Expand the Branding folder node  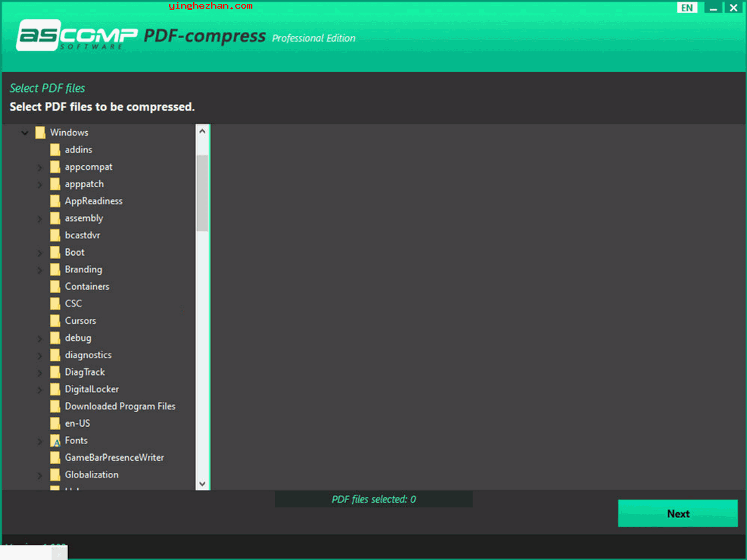point(40,270)
